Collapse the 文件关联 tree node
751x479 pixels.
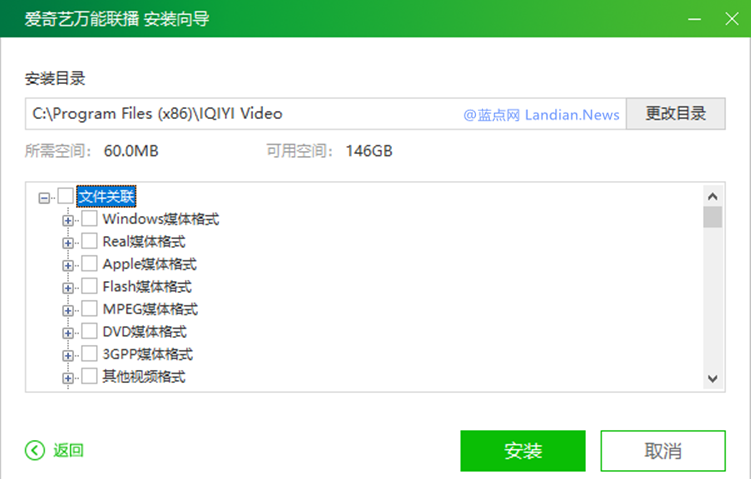click(x=44, y=198)
